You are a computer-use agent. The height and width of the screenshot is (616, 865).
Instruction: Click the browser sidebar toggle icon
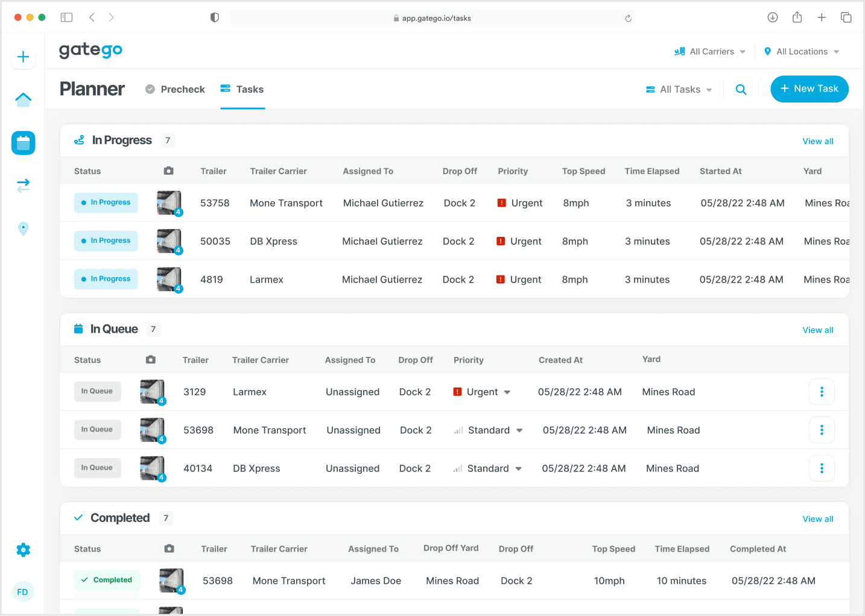point(66,17)
